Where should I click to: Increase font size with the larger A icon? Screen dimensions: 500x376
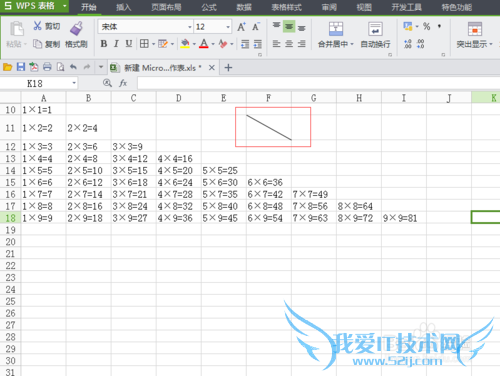242,27
